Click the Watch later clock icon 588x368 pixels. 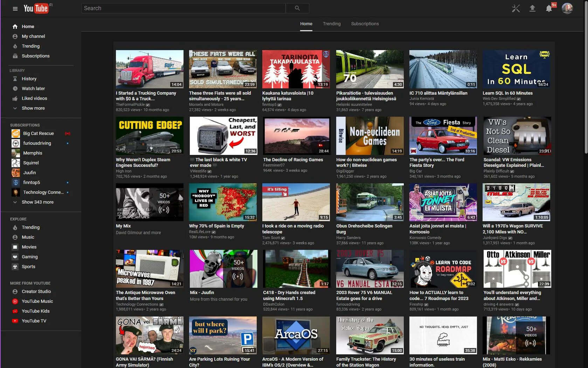pyautogui.click(x=15, y=89)
